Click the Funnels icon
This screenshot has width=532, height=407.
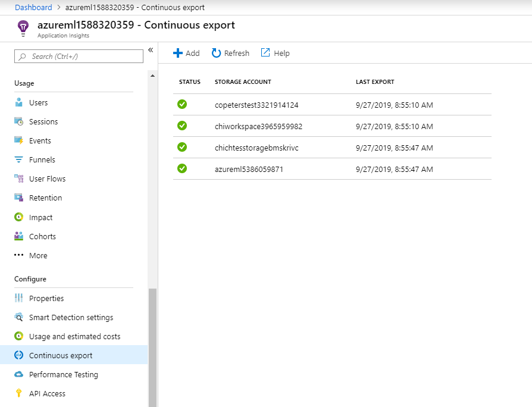click(x=18, y=159)
